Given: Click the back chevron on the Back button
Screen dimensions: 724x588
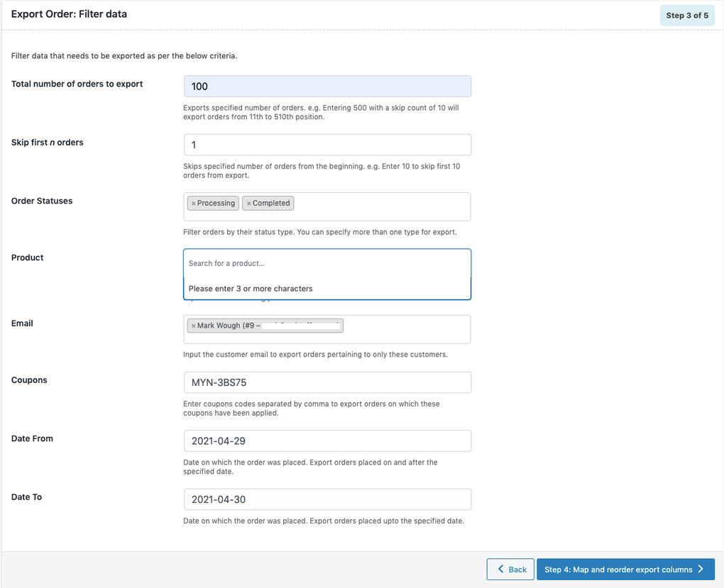Looking at the screenshot, I should (x=500, y=569).
